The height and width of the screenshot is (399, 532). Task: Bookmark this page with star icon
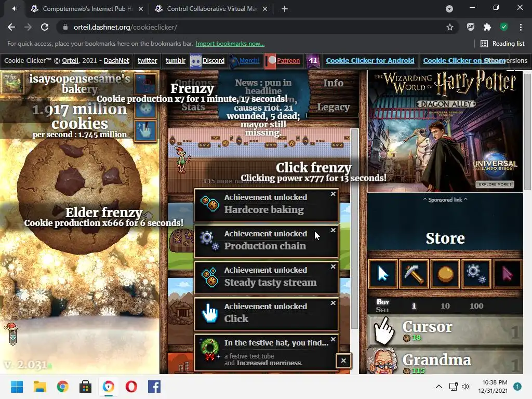tap(450, 27)
